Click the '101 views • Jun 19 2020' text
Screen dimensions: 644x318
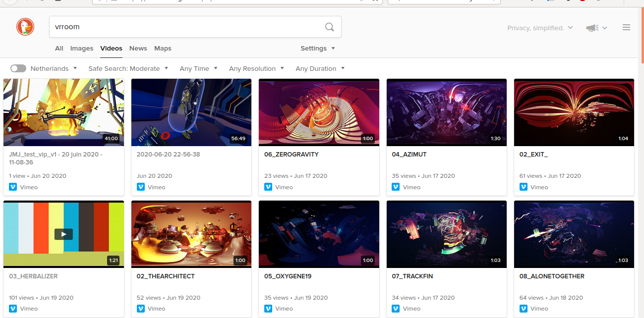(x=41, y=298)
